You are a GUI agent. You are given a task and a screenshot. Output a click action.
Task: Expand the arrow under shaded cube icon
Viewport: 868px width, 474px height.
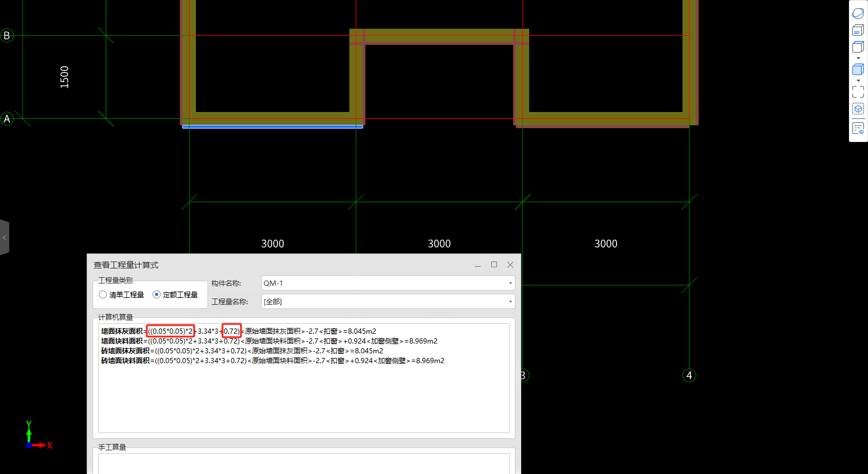pos(858,80)
